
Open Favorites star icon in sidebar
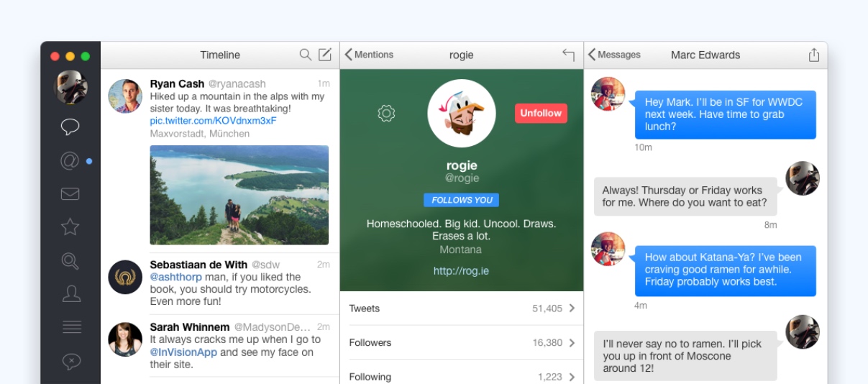click(70, 227)
